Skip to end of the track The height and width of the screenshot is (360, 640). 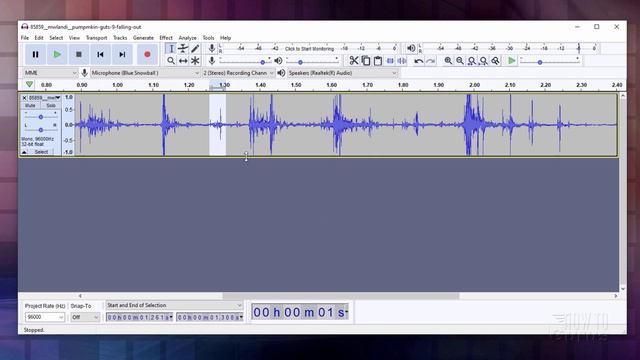click(122, 54)
